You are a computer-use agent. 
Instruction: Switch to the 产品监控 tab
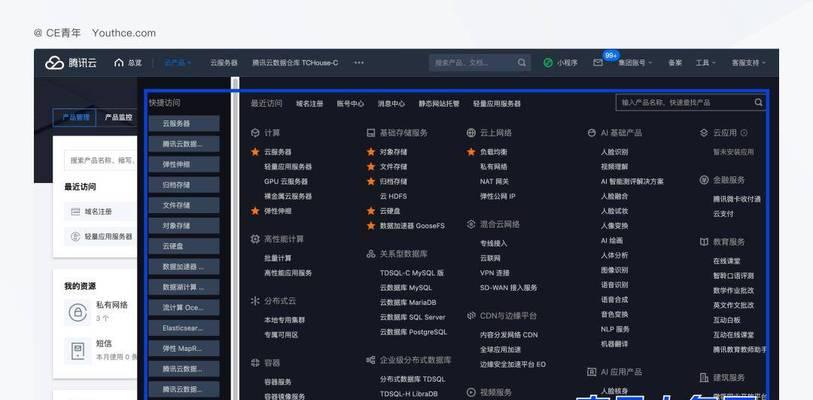click(x=118, y=117)
